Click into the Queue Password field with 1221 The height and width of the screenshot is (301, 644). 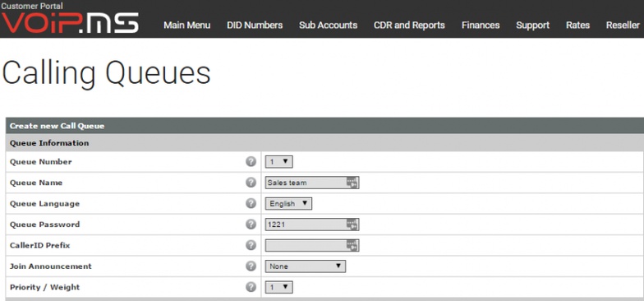[312, 225]
